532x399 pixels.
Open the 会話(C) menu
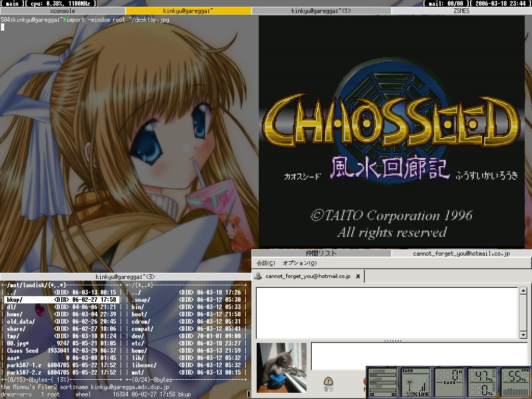(265, 263)
